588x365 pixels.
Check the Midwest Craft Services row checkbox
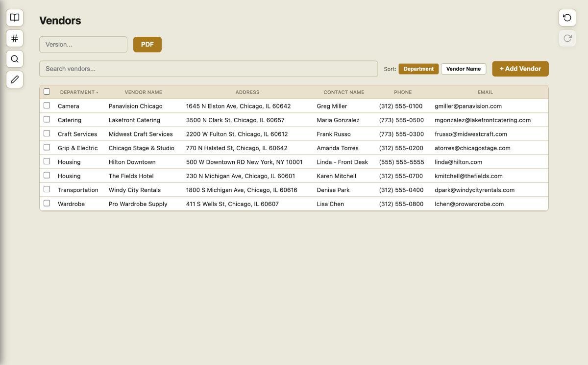(47, 133)
